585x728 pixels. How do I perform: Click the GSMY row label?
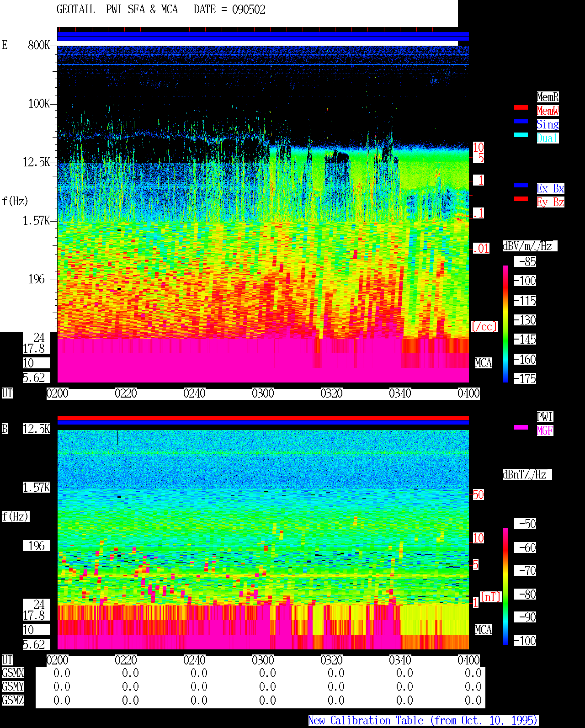pos(13,686)
